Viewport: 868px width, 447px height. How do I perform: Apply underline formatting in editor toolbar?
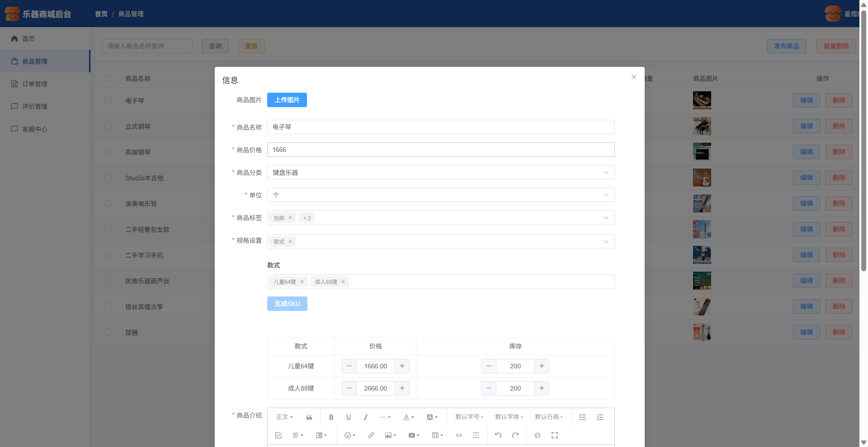tap(348, 417)
